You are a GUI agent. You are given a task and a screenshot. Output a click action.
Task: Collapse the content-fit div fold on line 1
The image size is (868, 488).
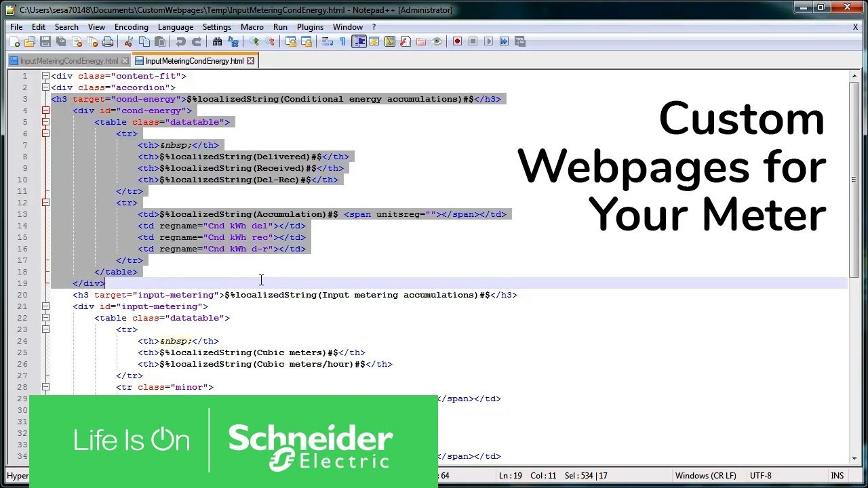(x=45, y=76)
